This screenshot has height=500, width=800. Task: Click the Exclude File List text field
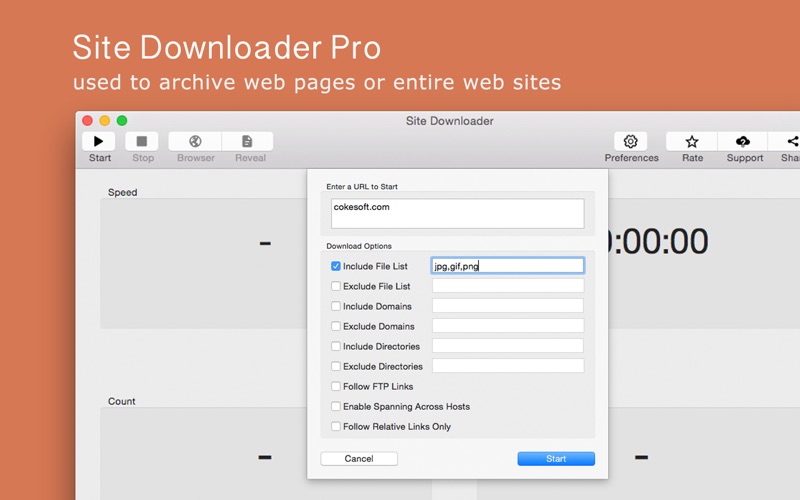pos(508,286)
